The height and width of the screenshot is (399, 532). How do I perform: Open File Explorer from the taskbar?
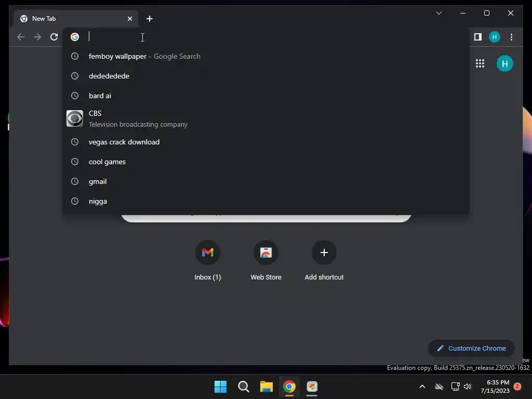tap(267, 387)
